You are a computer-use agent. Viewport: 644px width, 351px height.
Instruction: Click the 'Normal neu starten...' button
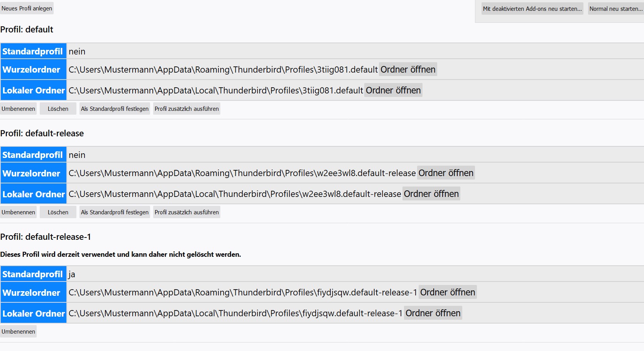point(615,9)
